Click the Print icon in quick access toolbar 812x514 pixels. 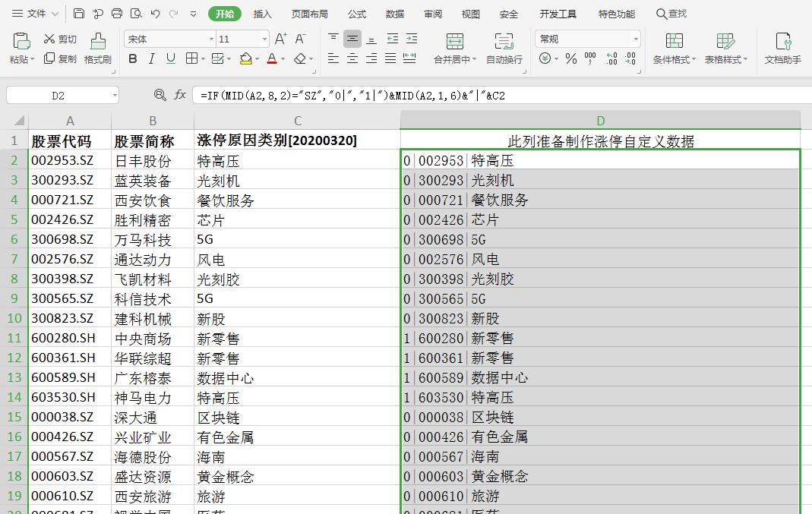[x=116, y=11]
